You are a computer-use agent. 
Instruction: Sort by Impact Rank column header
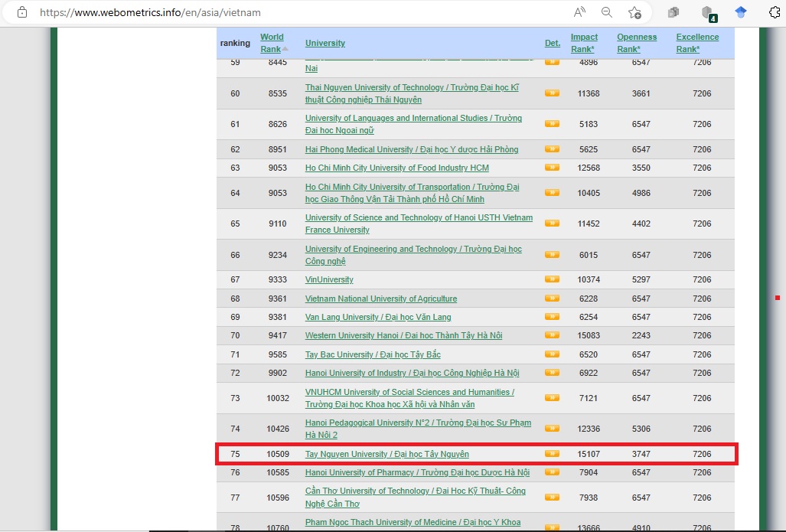click(584, 43)
